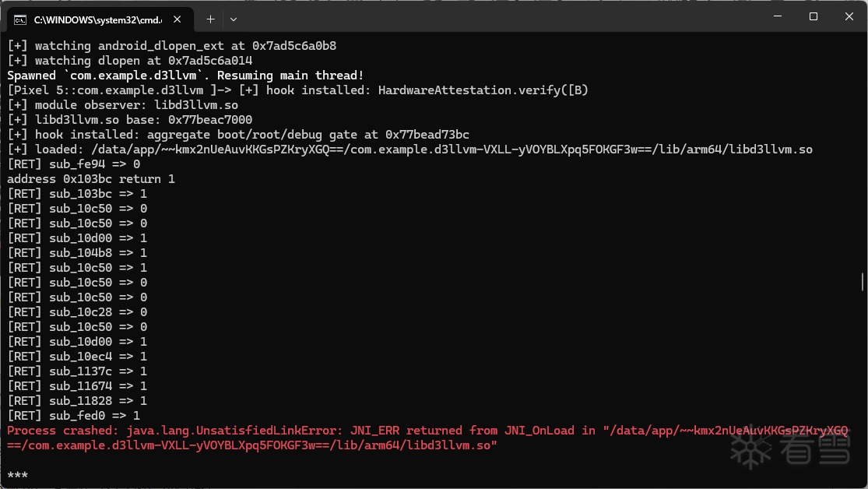The image size is (868, 489).
Task: Close the terminal window
Action: (x=849, y=16)
